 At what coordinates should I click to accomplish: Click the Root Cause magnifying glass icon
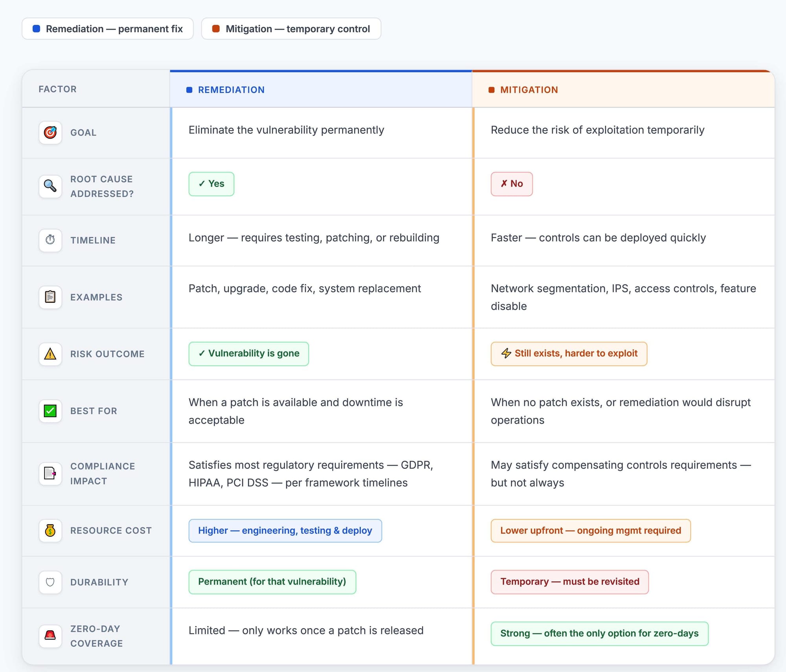[x=50, y=186]
